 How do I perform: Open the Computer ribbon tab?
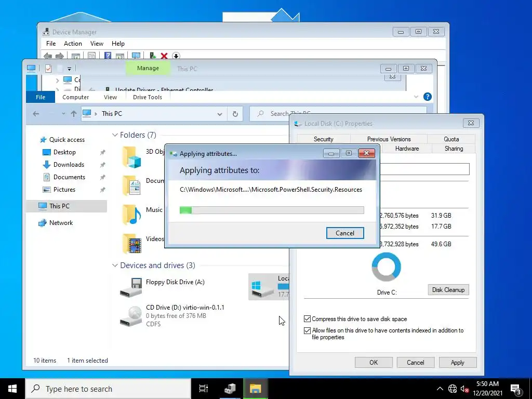(76, 97)
